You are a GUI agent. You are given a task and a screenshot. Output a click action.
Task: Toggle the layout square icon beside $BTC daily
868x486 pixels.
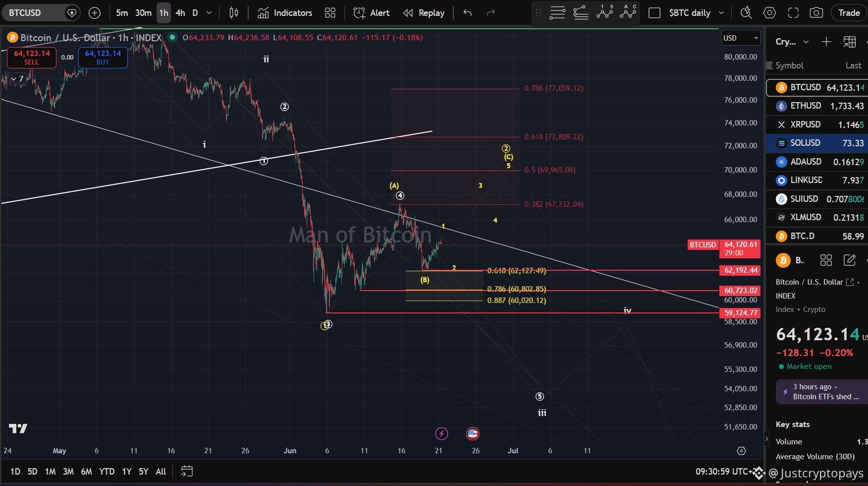654,13
